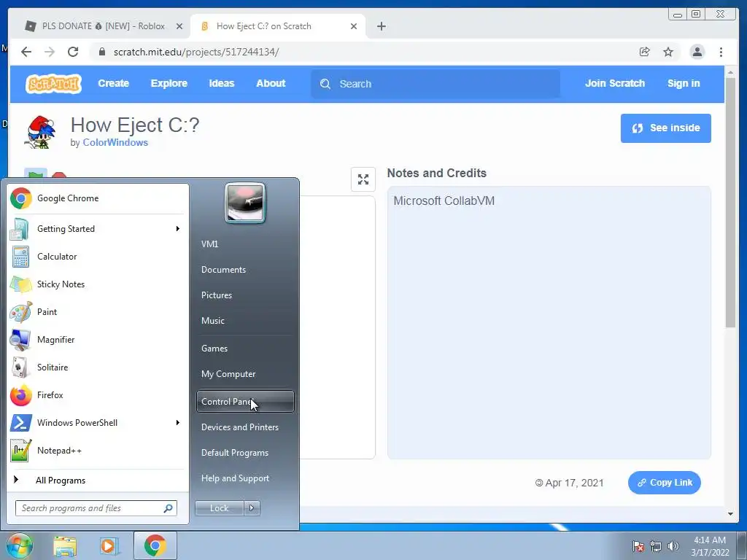
Task: Open Sticky Notes from Start menu
Action: click(x=97, y=284)
